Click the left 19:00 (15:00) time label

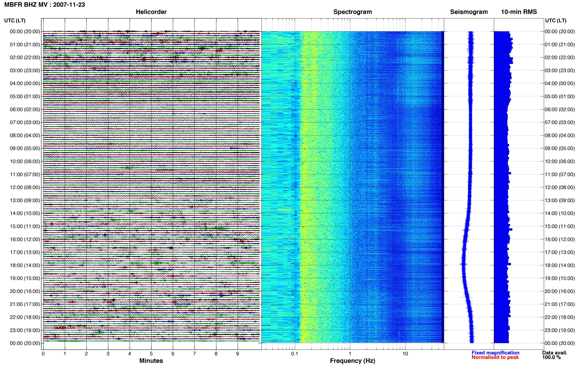(x=25, y=278)
